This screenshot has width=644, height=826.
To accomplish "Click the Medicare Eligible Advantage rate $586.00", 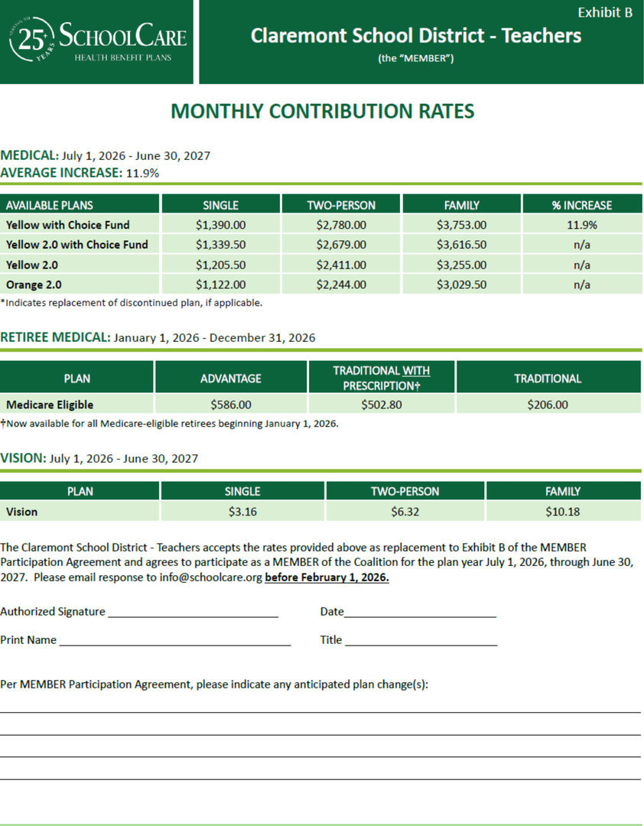I will click(x=230, y=405).
